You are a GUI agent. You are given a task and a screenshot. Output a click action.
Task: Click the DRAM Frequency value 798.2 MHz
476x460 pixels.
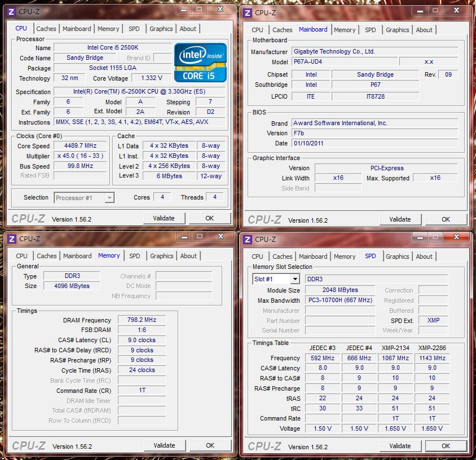[x=142, y=320]
